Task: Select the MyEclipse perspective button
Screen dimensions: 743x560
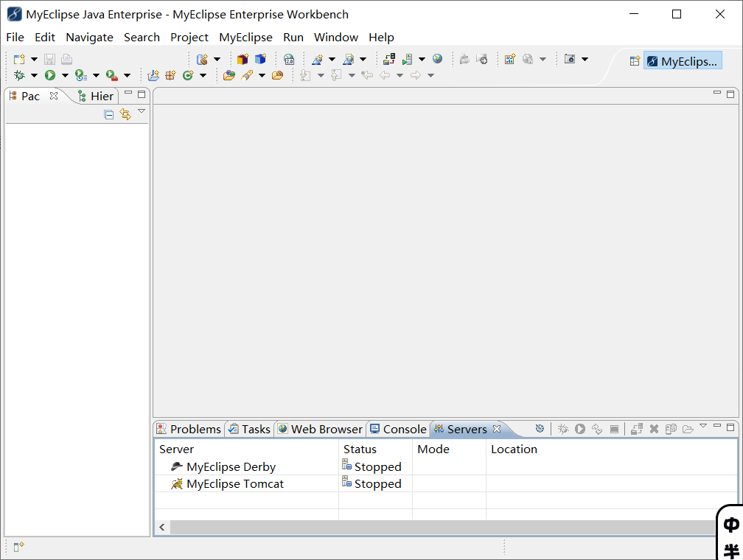Action: [683, 61]
